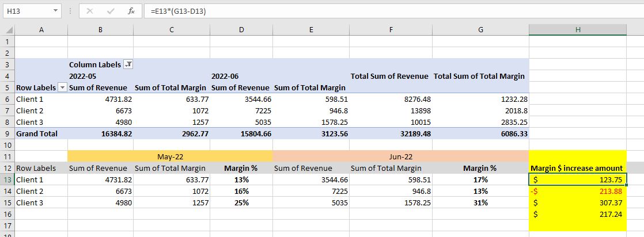Open the Column Labels filter button
Image resolution: width=644 pixels, height=237 pixels.
tap(128, 64)
